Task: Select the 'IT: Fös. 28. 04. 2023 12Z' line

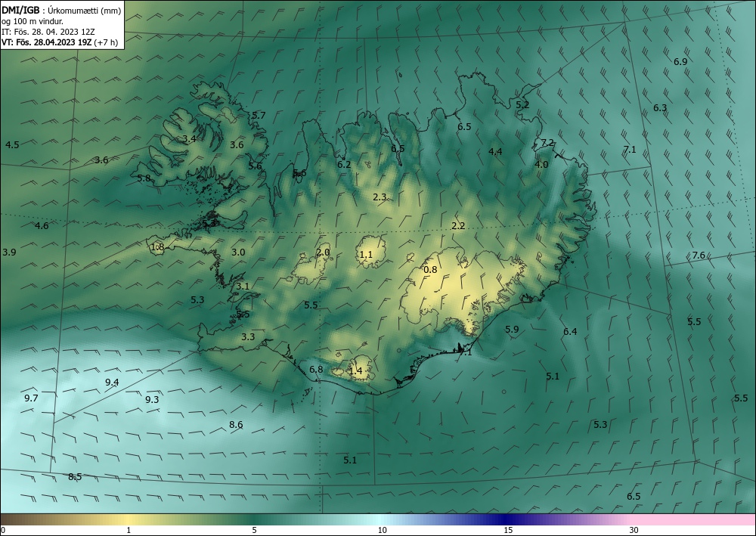Action: 48,32
